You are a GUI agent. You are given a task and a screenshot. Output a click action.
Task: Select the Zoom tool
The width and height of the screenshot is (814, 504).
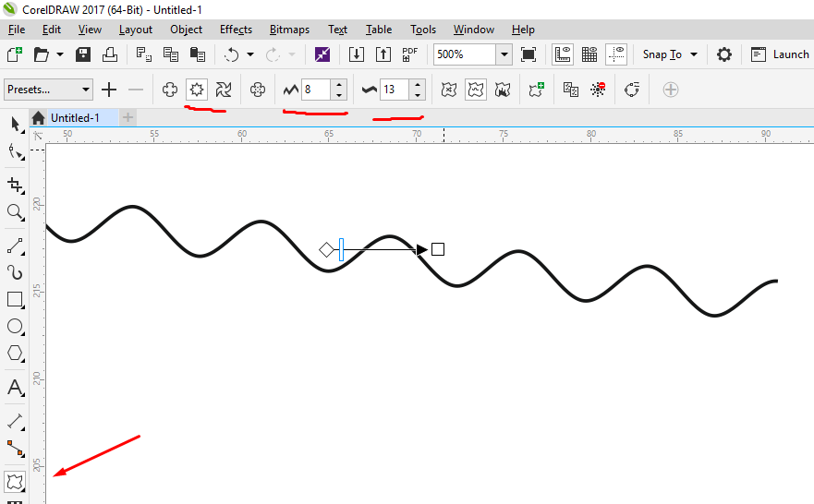[15, 211]
